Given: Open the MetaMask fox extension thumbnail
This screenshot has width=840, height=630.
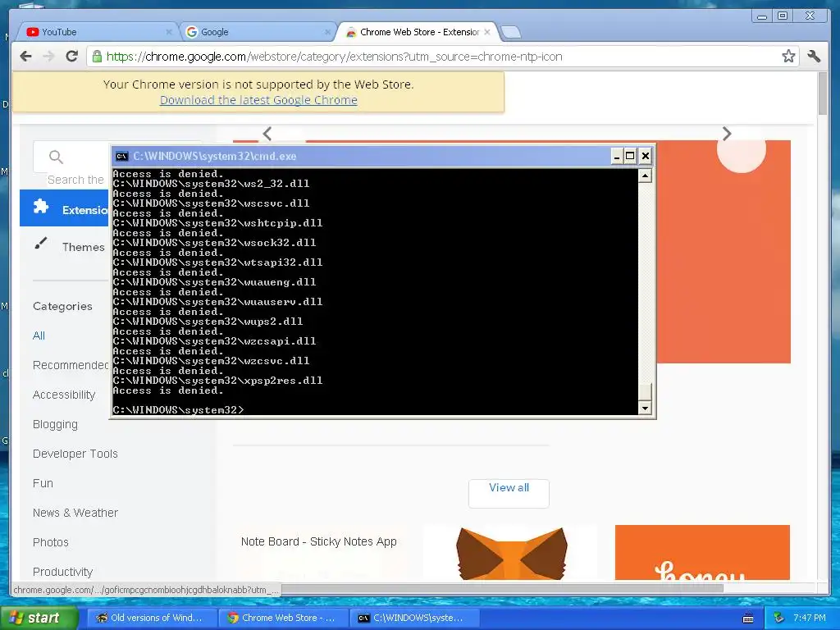Looking at the screenshot, I should click(512, 553).
